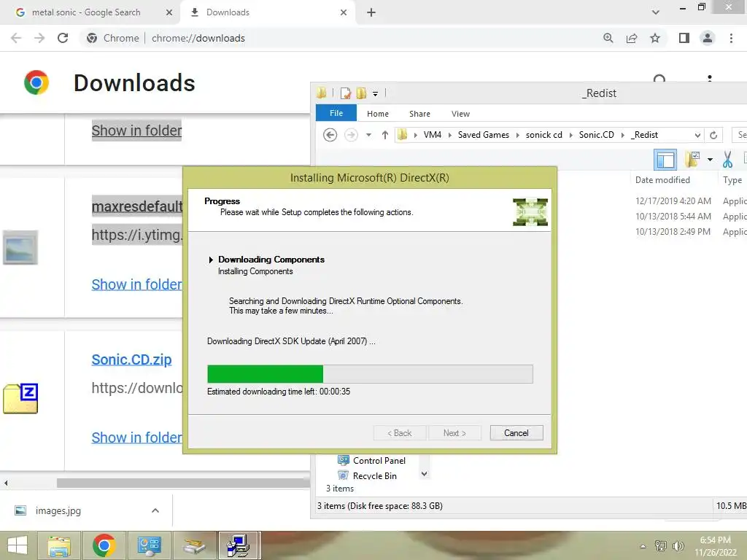Screen dimensions: 747x560
Task: Open images.jpg options chevron in download shelf
Action: pos(155,510)
